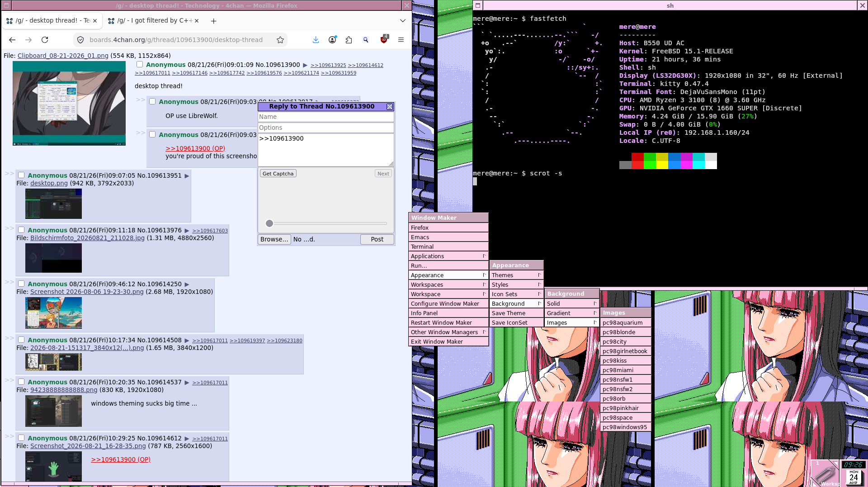Pick the pc98miami background image

[626, 370]
